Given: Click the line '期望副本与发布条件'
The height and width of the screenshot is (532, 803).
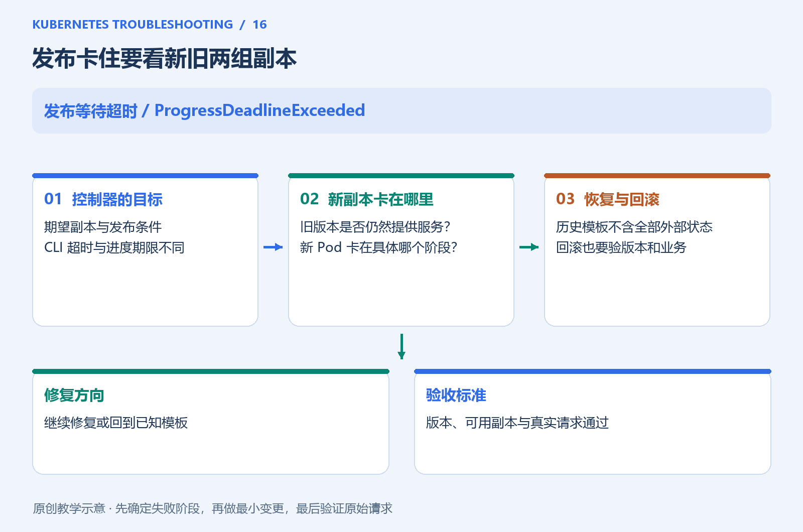Looking at the screenshot, I should point(103,227).
